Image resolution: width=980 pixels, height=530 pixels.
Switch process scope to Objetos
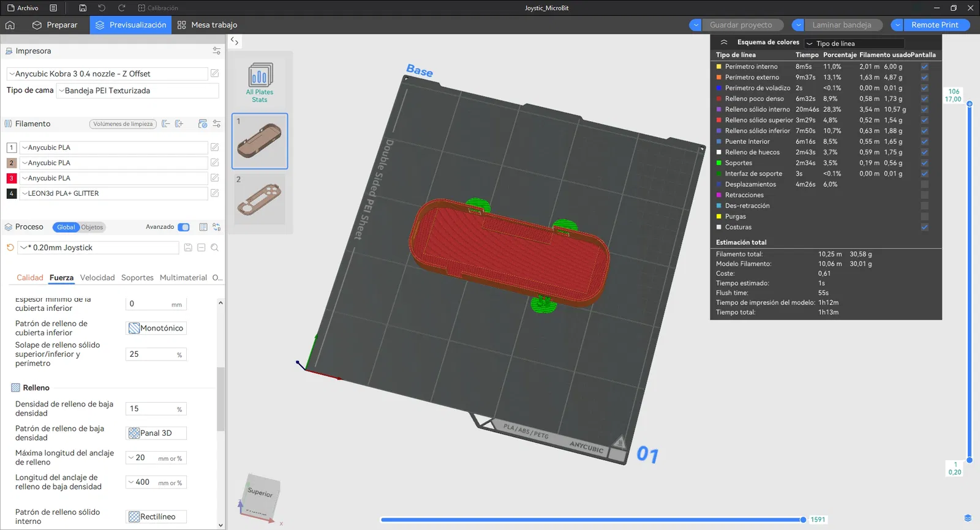(x=92, y=227)
